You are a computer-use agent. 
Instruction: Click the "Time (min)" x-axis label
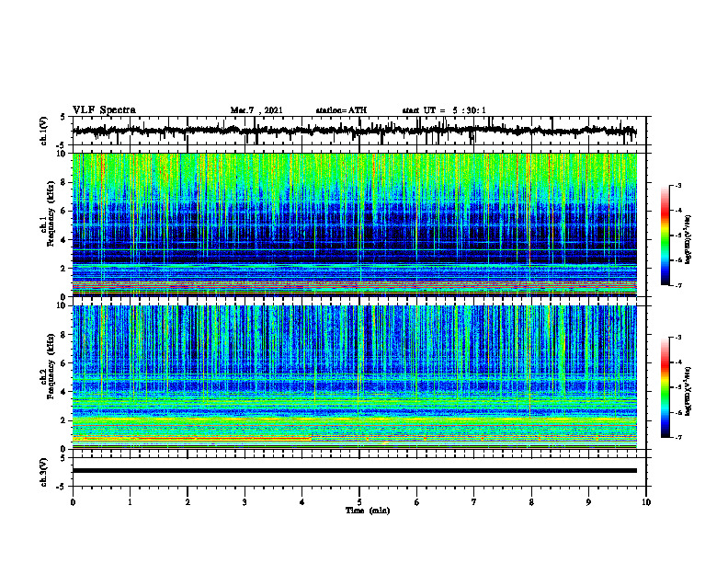click(368, 511)
